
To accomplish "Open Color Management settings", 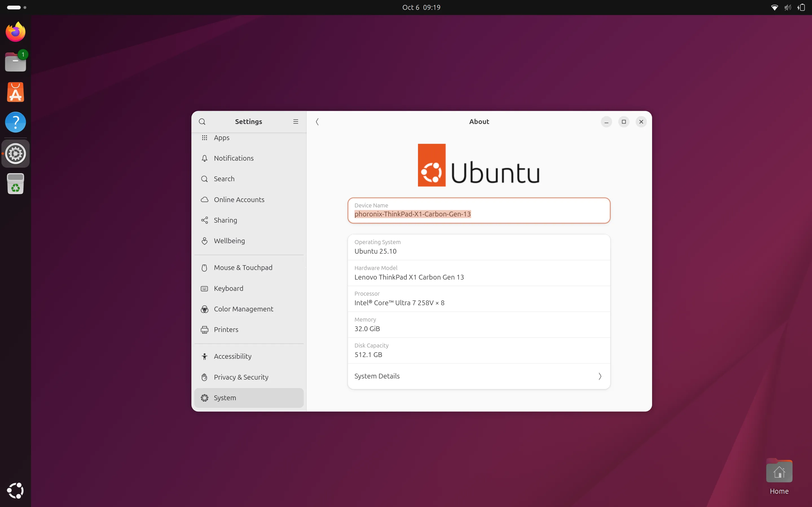I will pyautogui.click(x=244, y=309).
